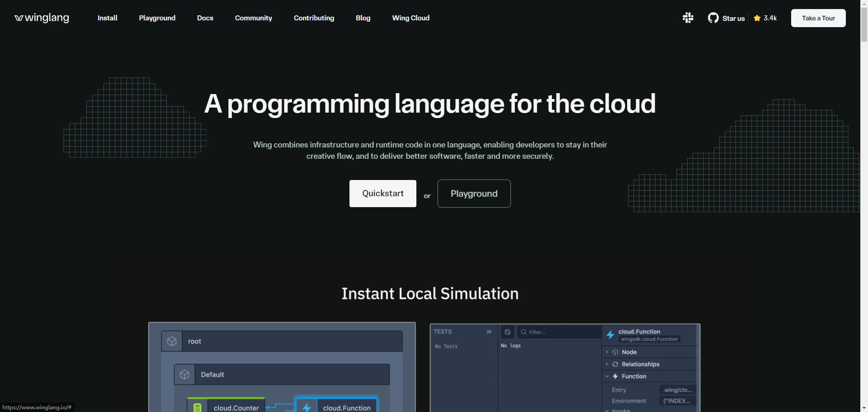The image size is (868, 412).
Task: Click the run all tests icon
Action: (489, 332)
